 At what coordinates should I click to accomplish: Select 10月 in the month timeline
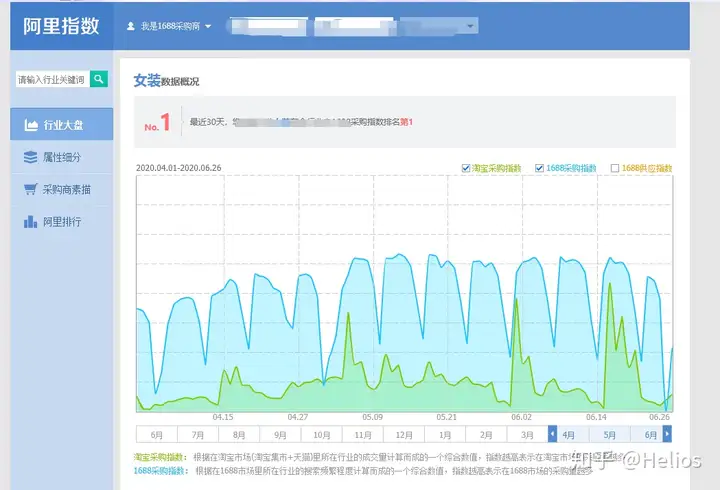click(x=321, y=435)
